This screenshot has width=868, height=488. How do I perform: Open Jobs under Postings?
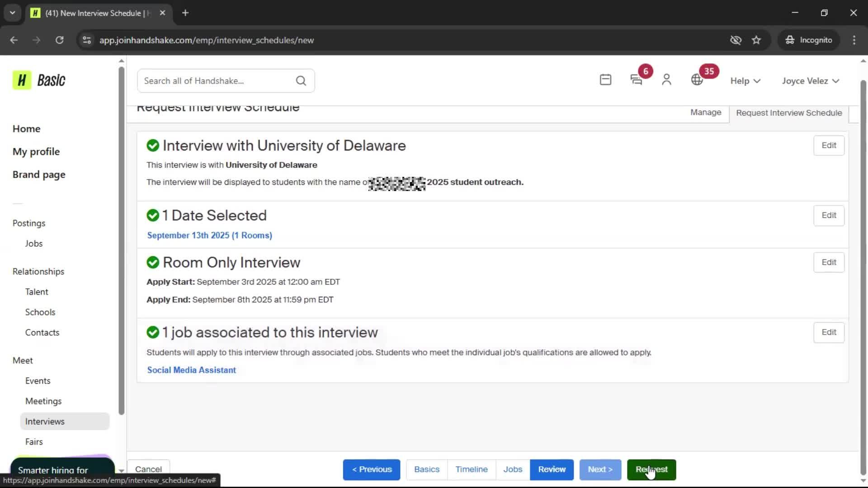tap(34, 244)
